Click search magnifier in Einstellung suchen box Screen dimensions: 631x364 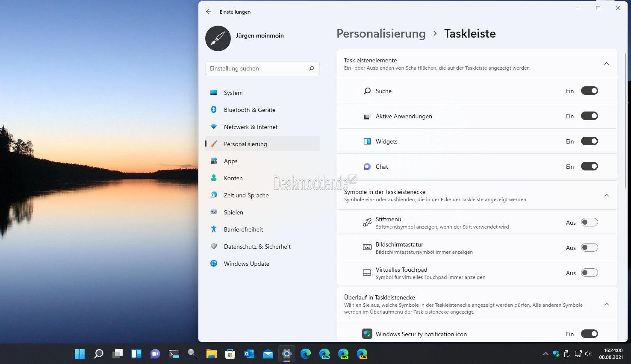coord(312,68)
